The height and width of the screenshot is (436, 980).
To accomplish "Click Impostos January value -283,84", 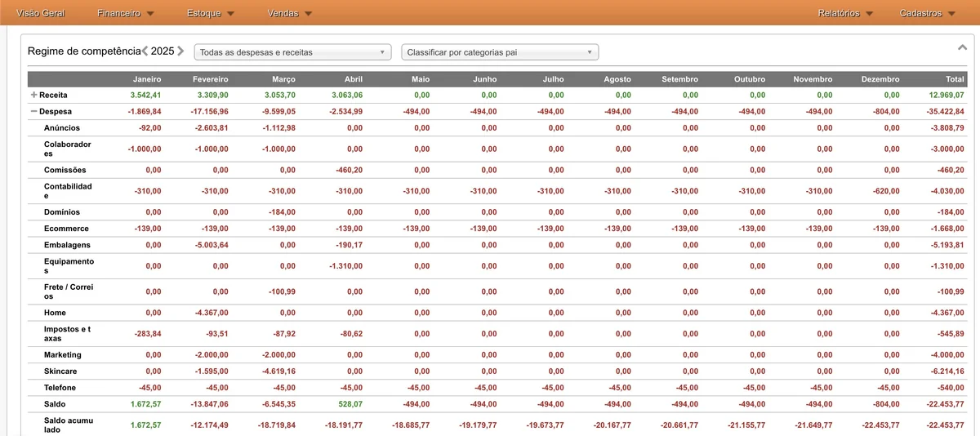I will 148,334.
